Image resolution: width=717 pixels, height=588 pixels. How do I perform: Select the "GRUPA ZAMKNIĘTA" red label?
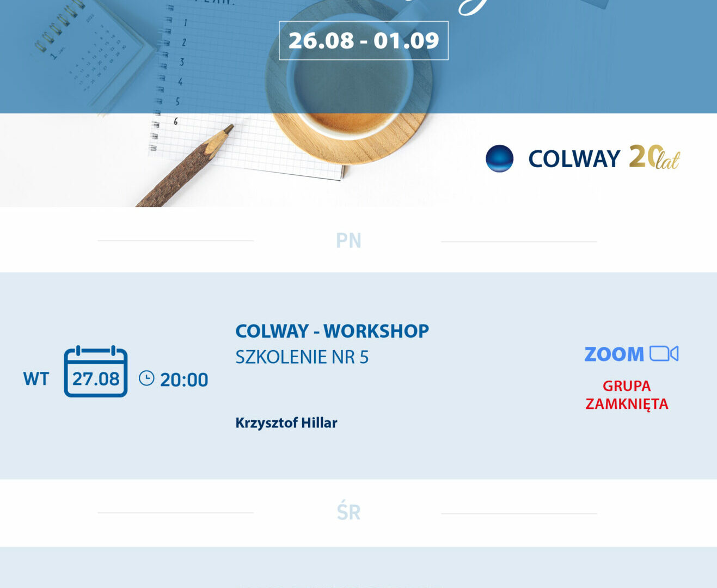click(627, 395)
